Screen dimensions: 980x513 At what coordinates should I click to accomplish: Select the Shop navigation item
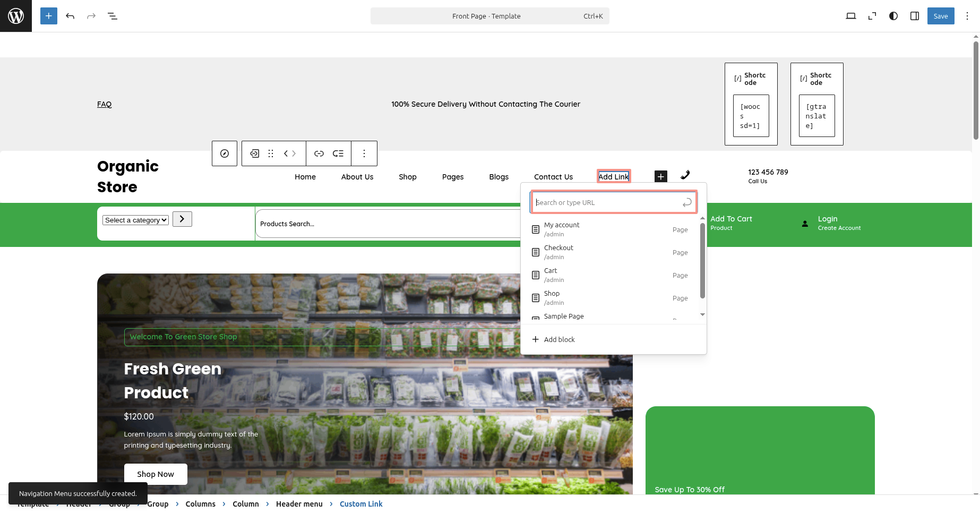[408, 177]
